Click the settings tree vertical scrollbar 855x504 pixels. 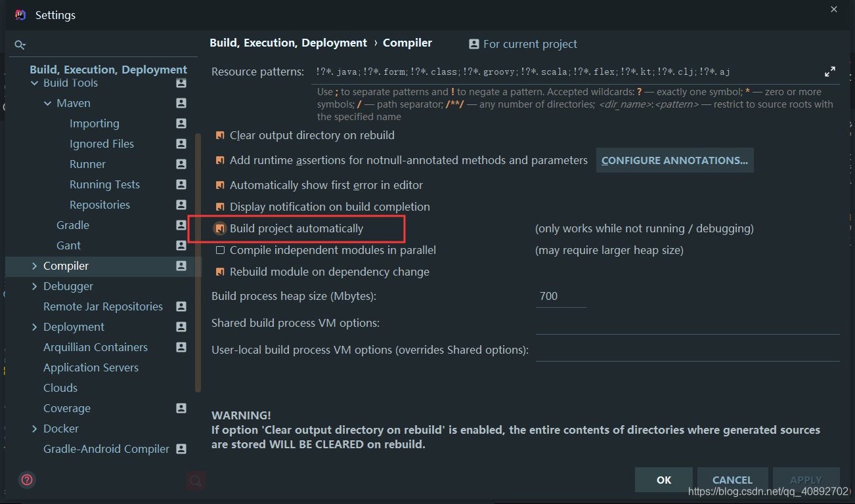pos(198,262)
